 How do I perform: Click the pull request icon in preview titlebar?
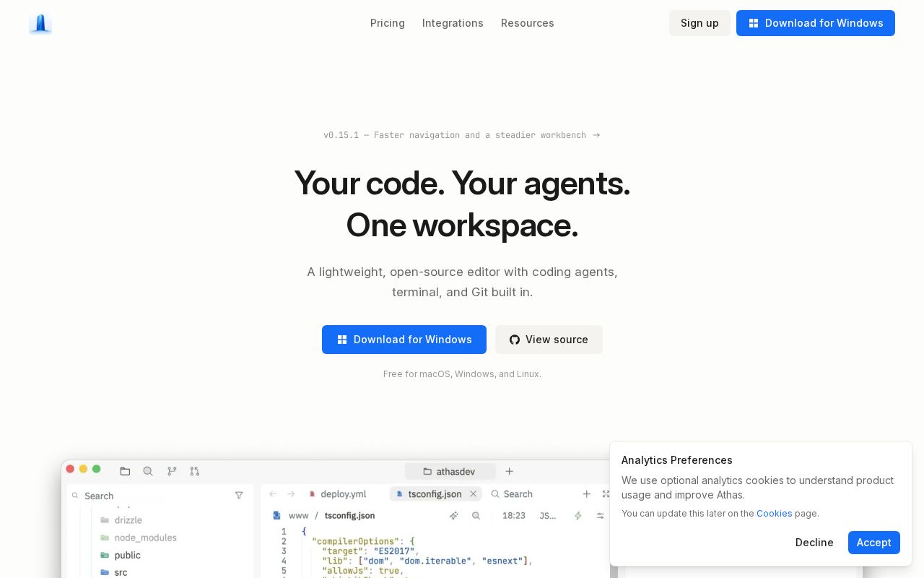pos(194,471)
